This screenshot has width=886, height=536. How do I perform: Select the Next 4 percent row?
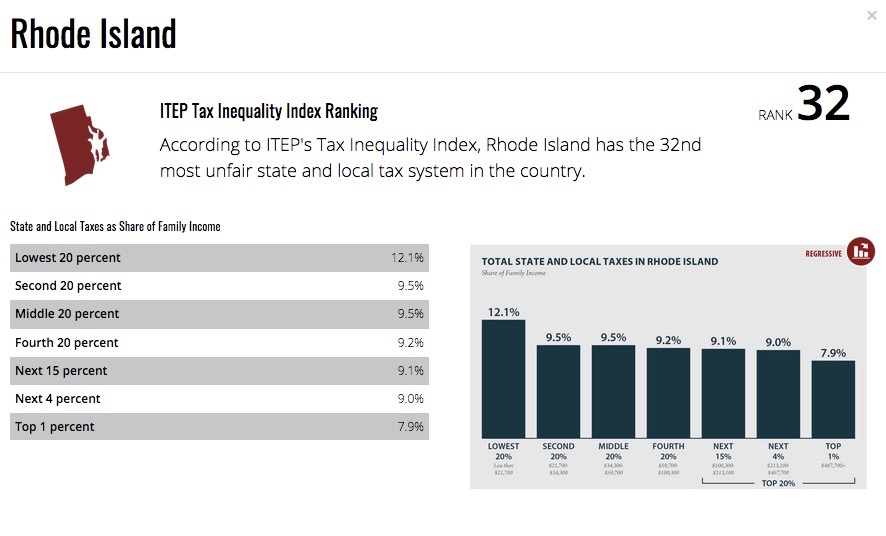219,399
